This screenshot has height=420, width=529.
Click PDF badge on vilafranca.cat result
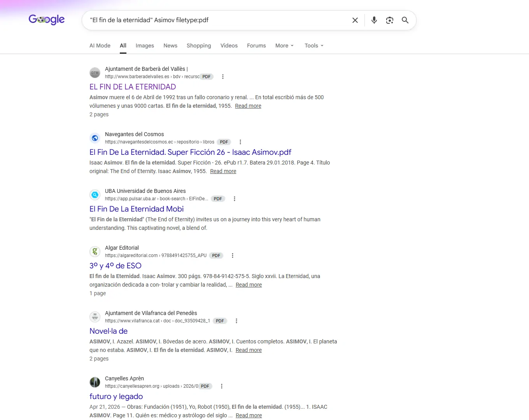220,321
